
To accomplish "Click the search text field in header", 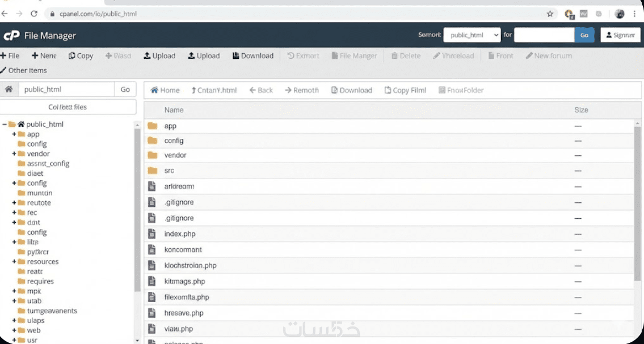I will (544, 35).
